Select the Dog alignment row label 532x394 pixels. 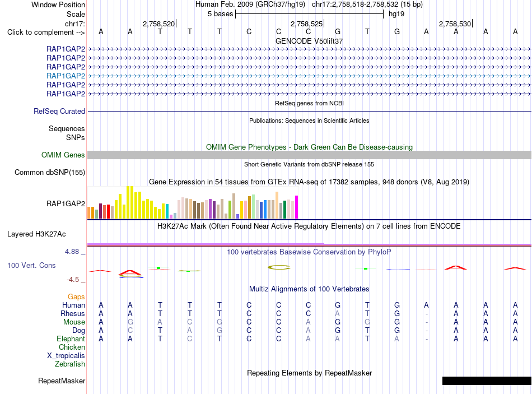78,331
